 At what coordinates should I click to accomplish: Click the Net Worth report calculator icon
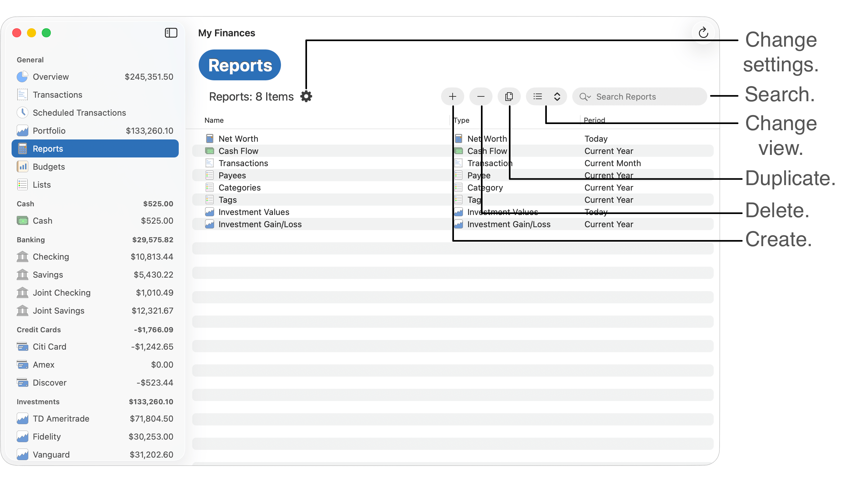(210, 139)
